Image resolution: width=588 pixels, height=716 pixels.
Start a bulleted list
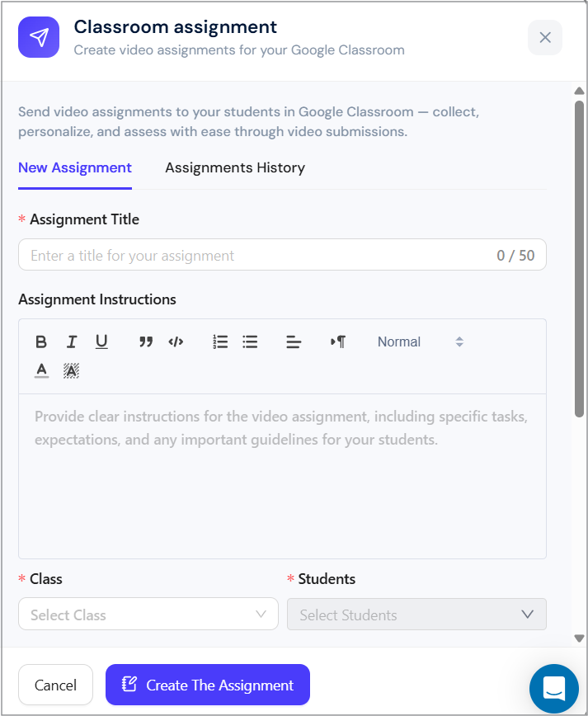(x=250, y=342)
